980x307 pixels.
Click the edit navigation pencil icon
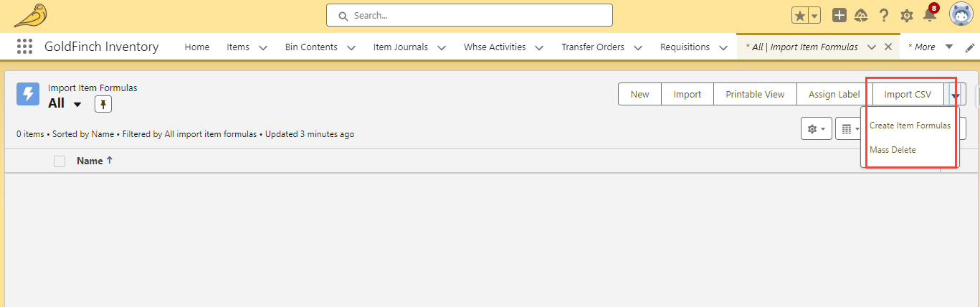pos(970,47)
